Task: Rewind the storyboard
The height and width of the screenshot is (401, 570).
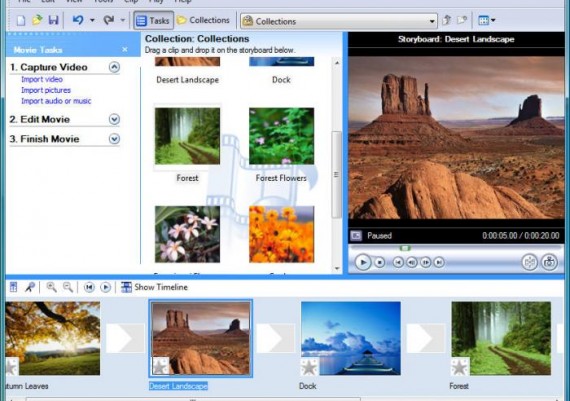Action: [89, 287]
